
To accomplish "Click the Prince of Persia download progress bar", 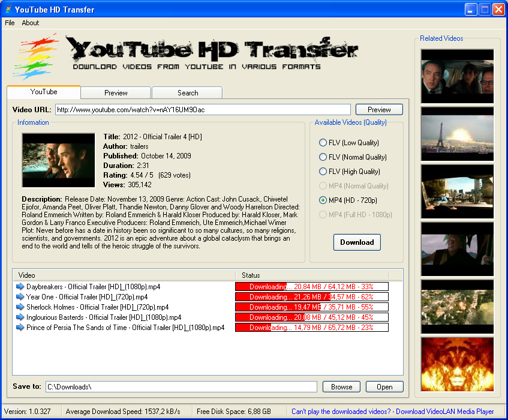I will [x=312, y=328].
